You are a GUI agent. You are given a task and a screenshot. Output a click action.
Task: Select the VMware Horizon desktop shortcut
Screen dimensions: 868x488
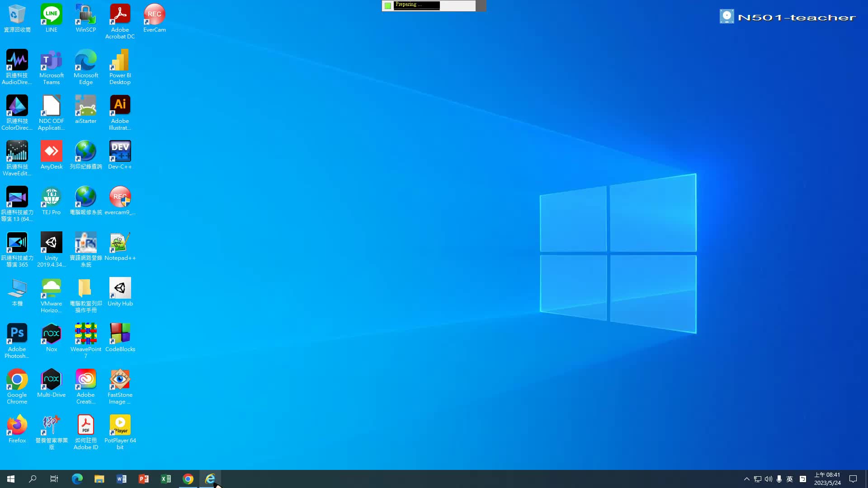pyautogui.click(x=52, y=296)
